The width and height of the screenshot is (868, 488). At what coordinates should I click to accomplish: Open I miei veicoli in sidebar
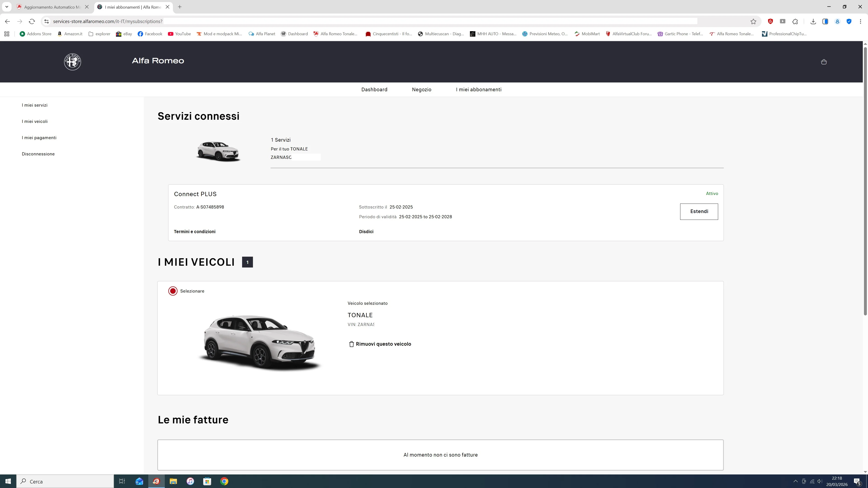click(x=35, y=121)
